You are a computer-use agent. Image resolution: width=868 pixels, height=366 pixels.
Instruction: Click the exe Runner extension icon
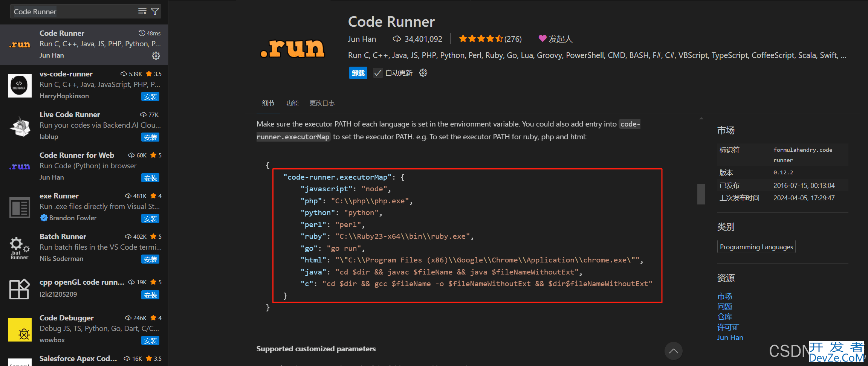pos(20,207)
